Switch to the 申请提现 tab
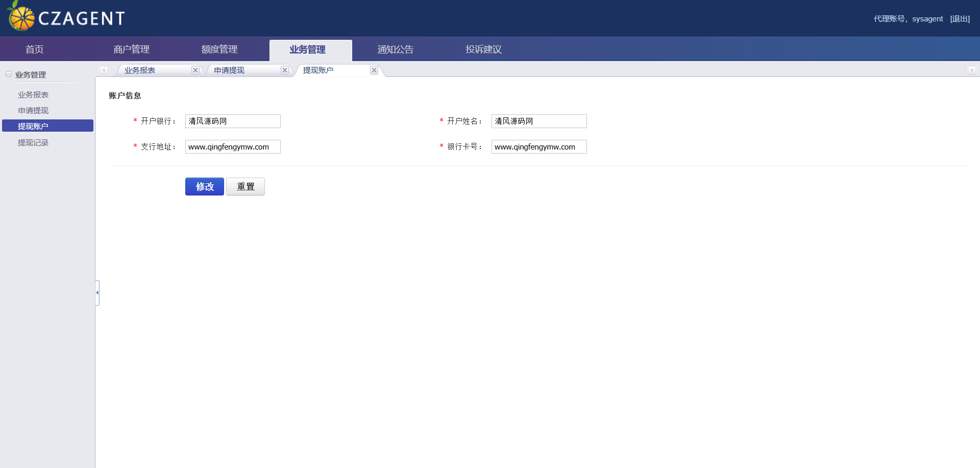Viewport: 980px width, 468px height. tap(229, 70)
